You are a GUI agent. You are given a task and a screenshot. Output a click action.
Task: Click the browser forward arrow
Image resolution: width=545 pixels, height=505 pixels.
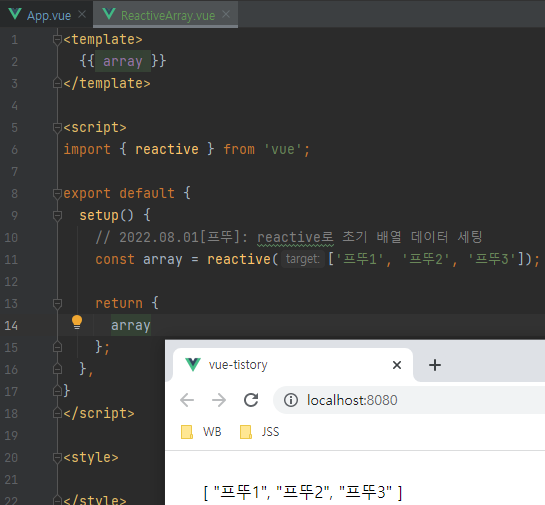pyautogui.click(x=219, y=400)
